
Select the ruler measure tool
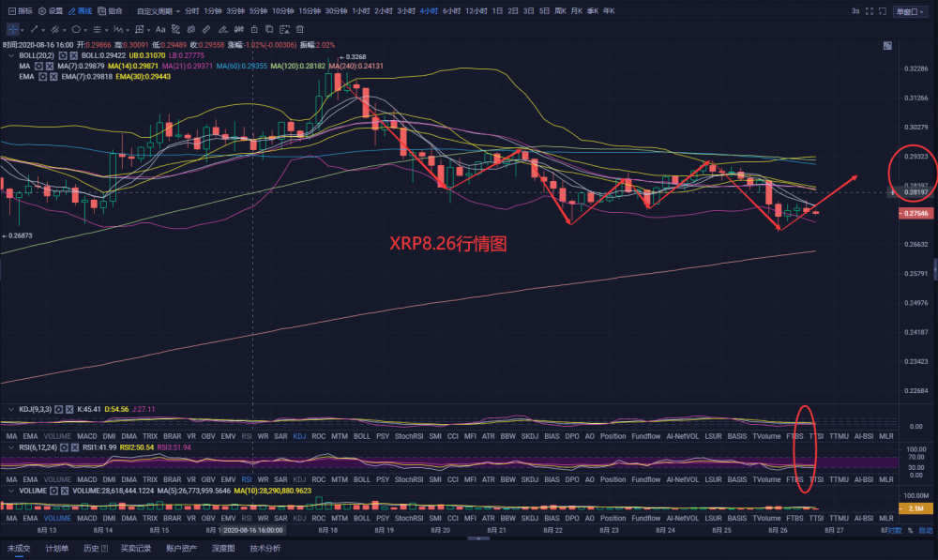coord(206,29)
